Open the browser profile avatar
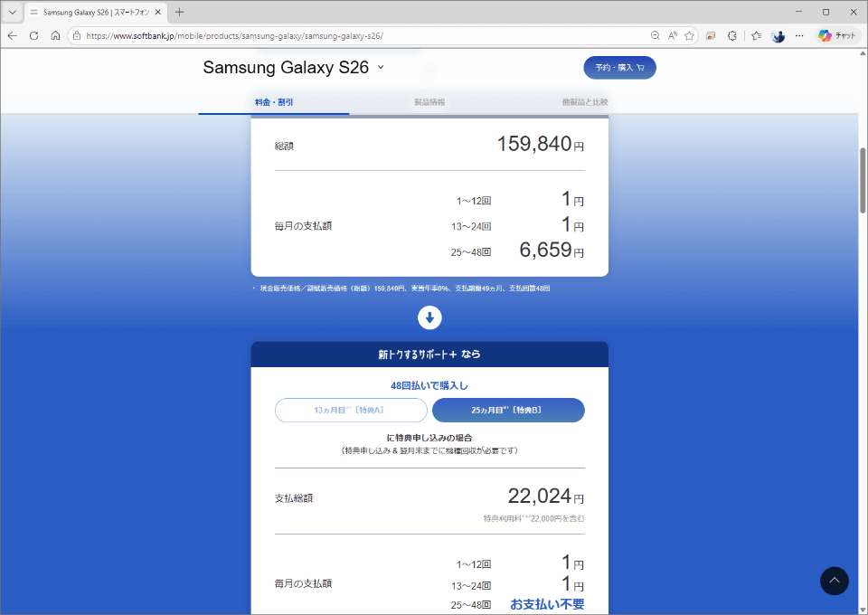Image resolution: width=868 pixels, height=615 pixels. click(778, 36)
